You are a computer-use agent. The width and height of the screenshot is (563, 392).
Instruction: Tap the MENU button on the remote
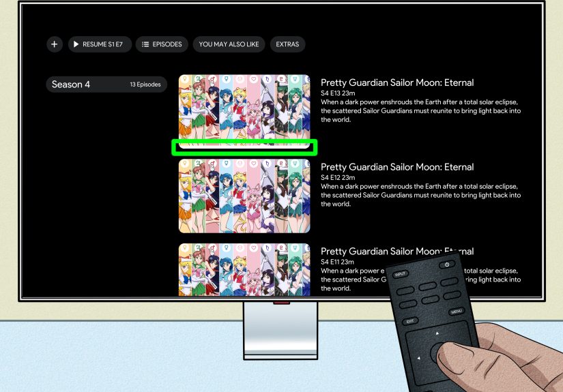457,312
